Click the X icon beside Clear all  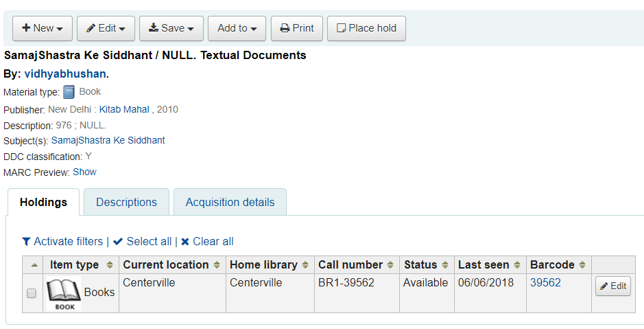tap(185, 242)
